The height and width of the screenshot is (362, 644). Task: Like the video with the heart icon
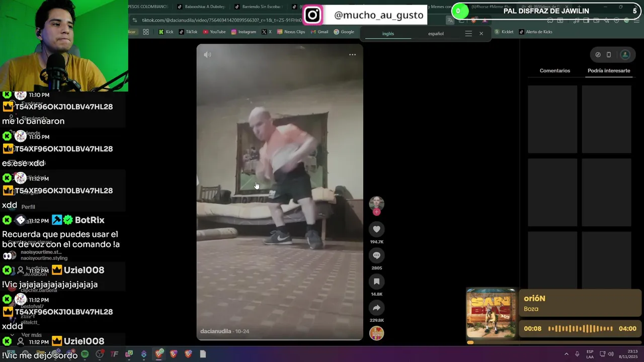376,229
